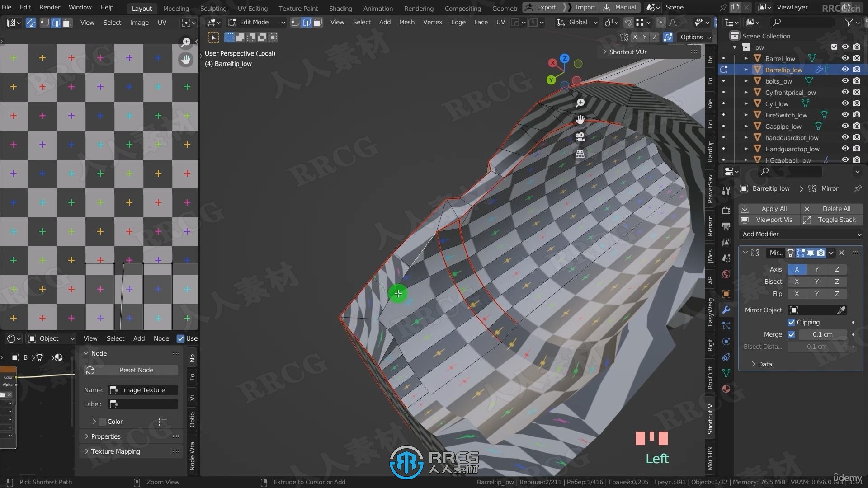Select the UV menu item

(x=163, y=22)
